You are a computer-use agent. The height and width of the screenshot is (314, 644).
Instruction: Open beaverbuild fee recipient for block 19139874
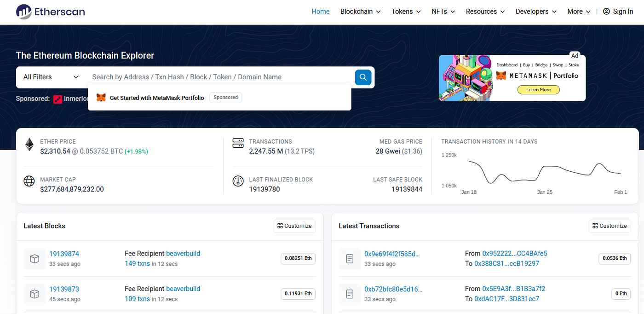click(x=183, y=253)
